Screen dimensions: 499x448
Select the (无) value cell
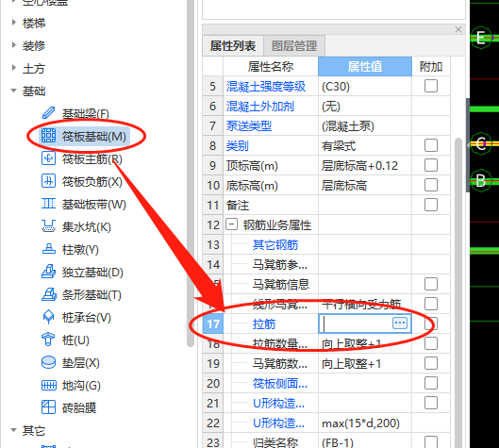coord(365,107)
